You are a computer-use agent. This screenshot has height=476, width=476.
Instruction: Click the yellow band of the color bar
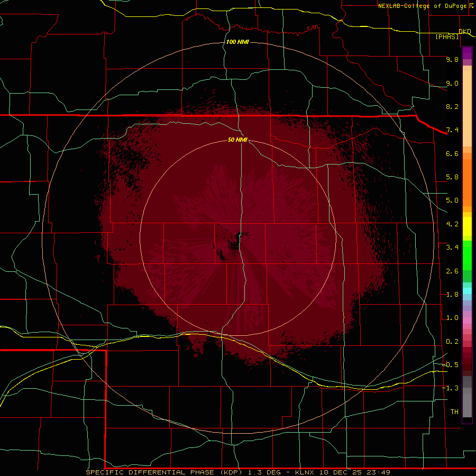pyautogui.click(x=467, y=226)
